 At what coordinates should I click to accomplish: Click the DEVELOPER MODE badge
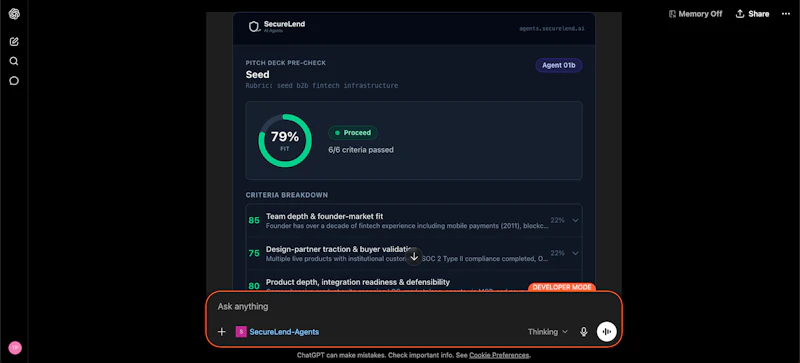point(562,287)
